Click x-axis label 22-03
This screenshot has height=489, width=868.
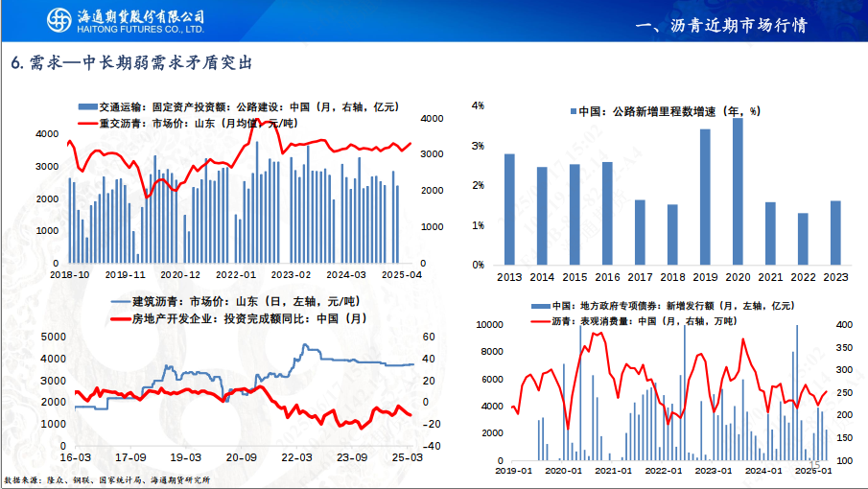coord(296,458)
